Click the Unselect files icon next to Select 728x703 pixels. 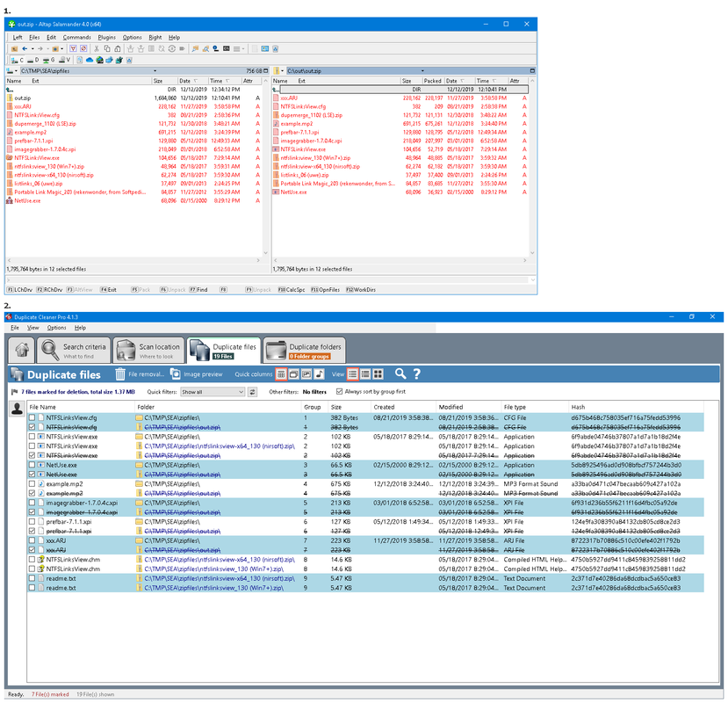[x=83, y=49]
